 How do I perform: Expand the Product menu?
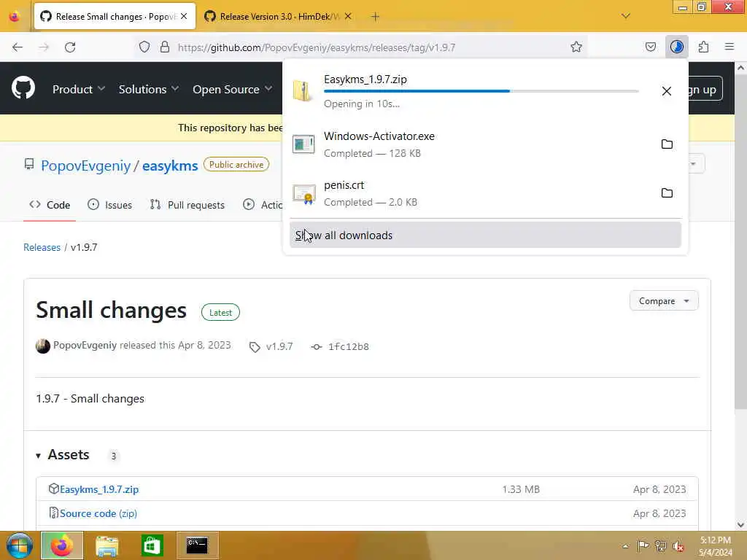[79, 89]
